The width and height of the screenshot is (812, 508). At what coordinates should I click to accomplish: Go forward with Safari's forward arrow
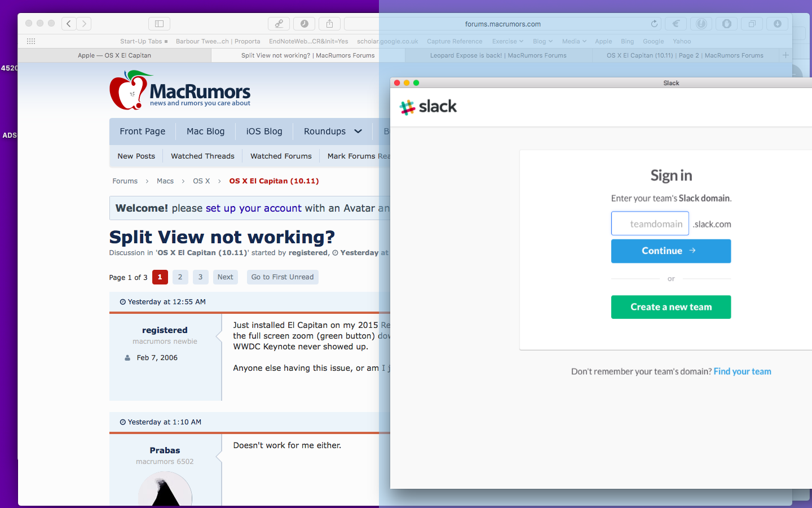84,24
